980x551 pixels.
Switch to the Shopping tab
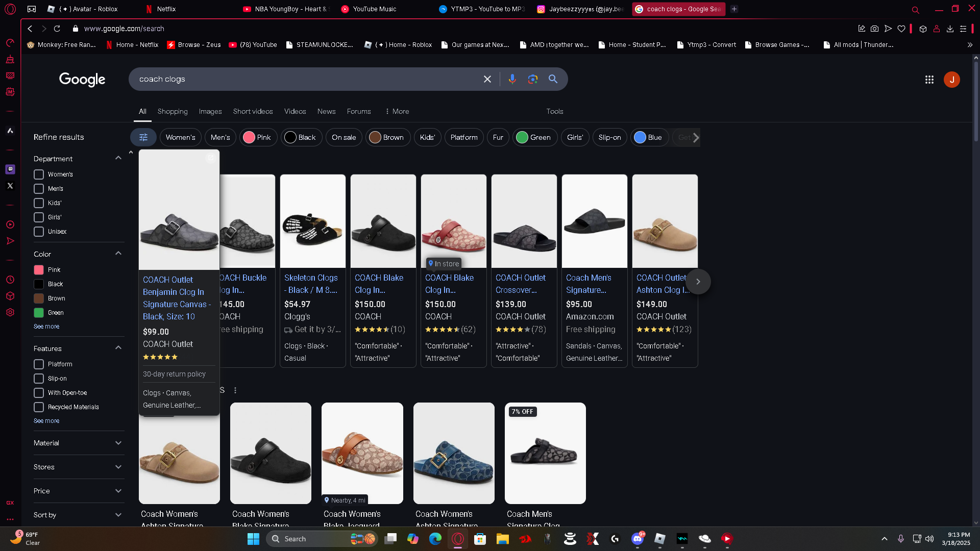173,111
